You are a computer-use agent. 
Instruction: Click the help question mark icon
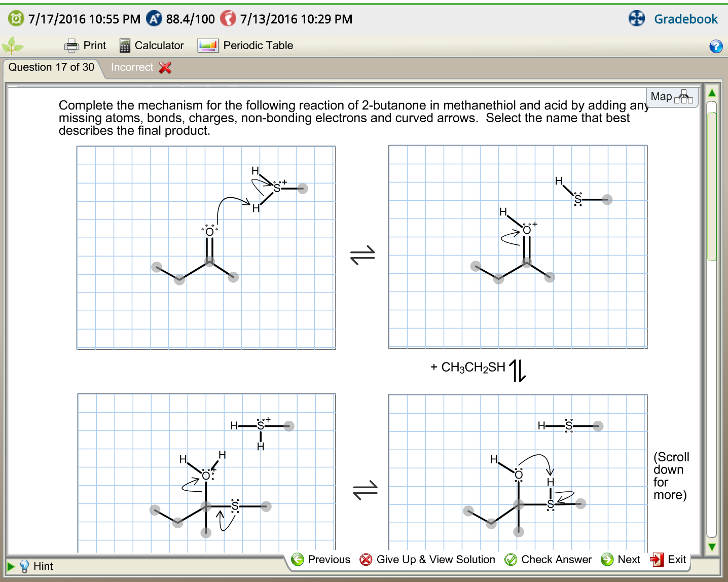[715, 47]
